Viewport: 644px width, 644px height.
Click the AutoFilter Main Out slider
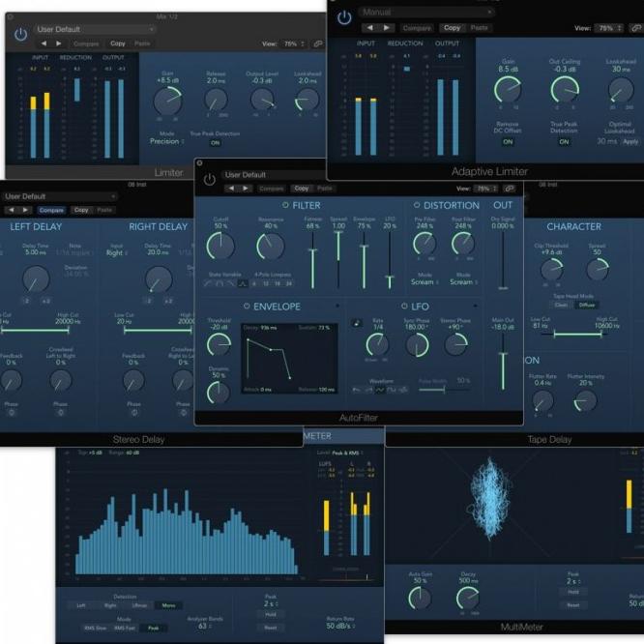click(x=503, y=362)
